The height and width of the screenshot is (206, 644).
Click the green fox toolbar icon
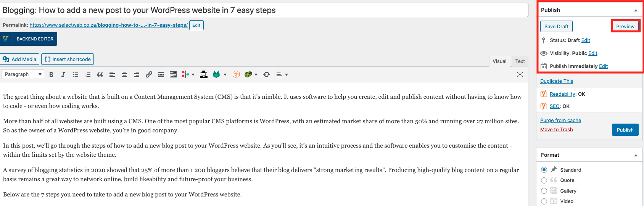(216, 74)
